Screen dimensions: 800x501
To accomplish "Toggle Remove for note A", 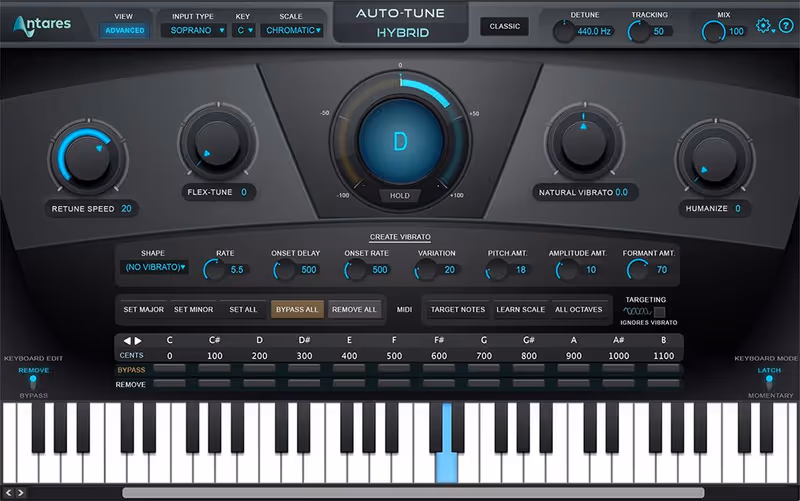I will point(573,384).
